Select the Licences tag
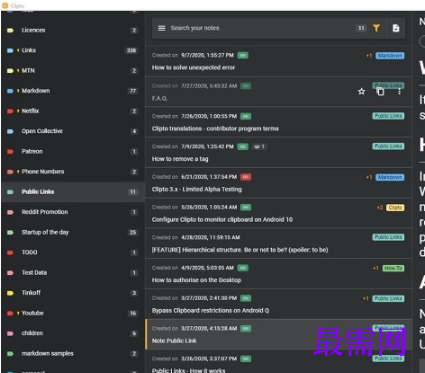Image resolution: width=425 pixels, height=373 pixels. tap(73, 30)
